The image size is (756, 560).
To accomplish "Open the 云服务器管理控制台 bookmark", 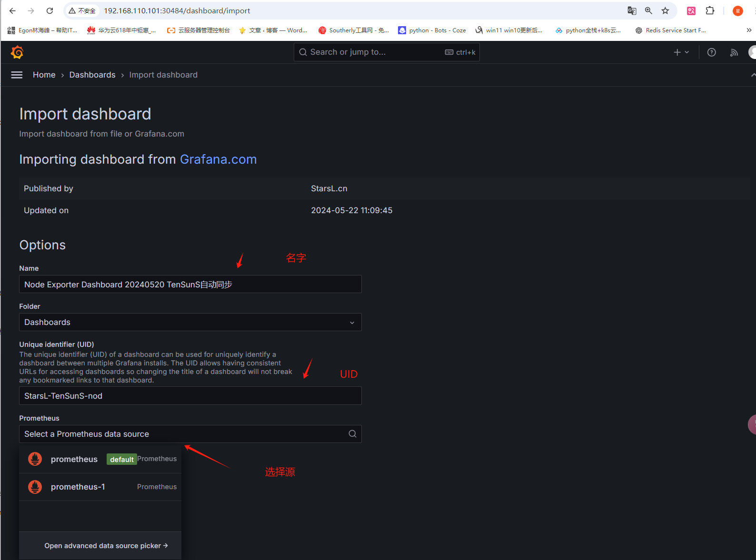I will coord(198,30).
